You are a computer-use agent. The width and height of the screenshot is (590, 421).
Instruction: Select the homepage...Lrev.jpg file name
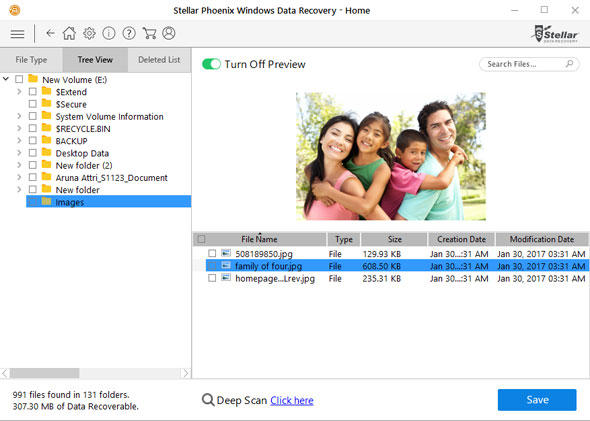click(275, 279)
